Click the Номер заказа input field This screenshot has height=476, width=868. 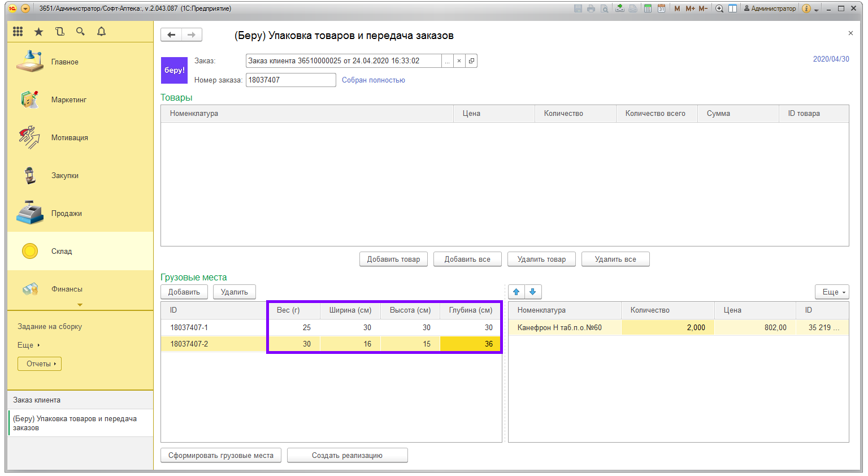coord(290,80)
